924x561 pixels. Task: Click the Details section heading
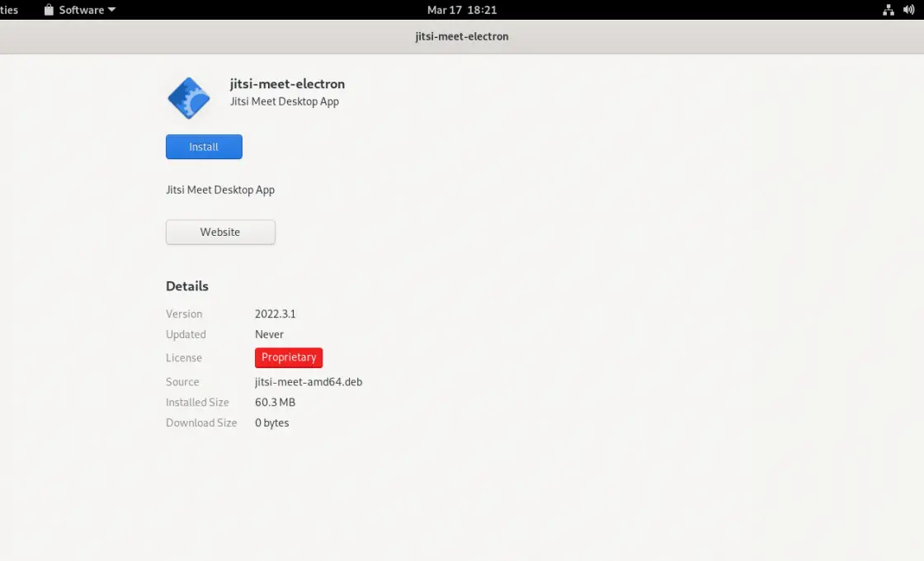pyautogui.click(x=186, y=285)
